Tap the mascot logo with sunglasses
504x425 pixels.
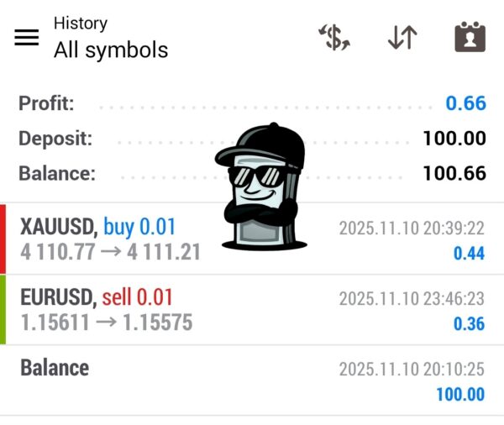click(260, 185)
